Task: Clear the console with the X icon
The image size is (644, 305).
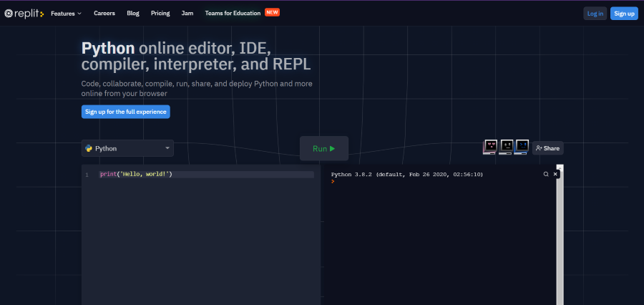Action: pos(555,174)
